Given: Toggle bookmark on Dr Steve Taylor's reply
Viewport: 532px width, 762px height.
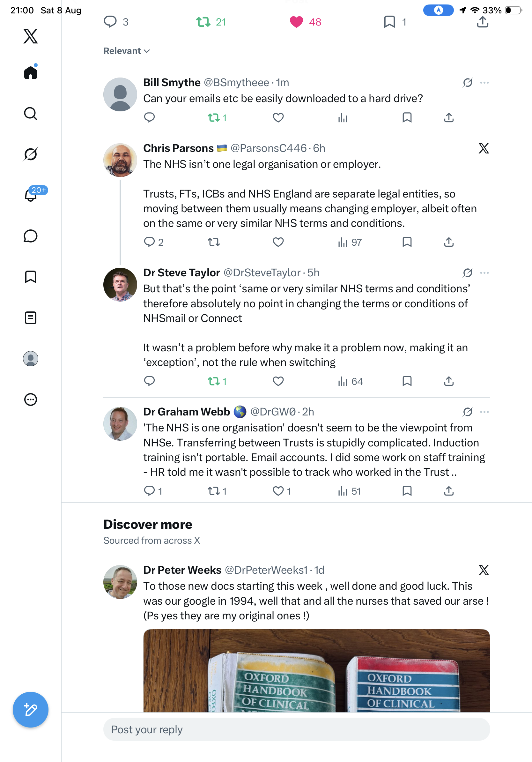Looking at the screenshot, I should click(x=407, y=381).
